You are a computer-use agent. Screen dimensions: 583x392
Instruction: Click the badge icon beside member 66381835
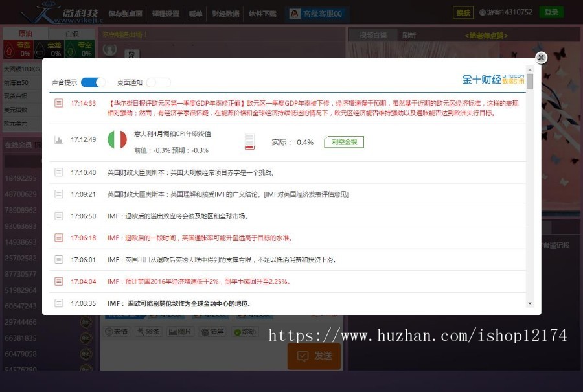point(86,338)
